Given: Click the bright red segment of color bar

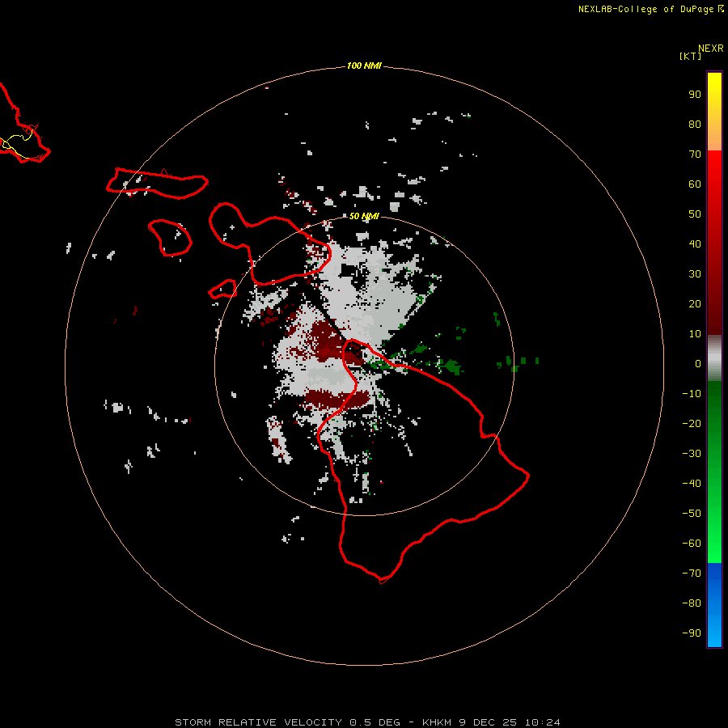Looking at the screenshot, I should [714, 243].
